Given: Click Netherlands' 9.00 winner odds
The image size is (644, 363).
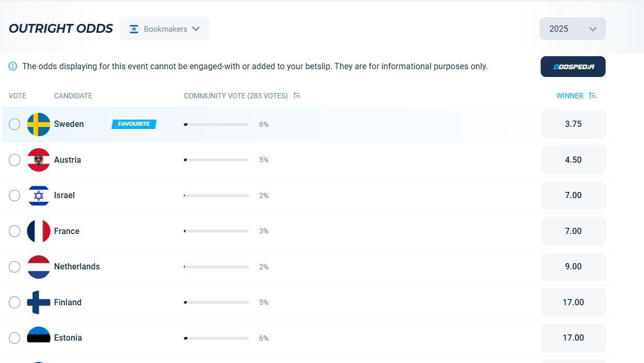Looking at the screenshot, I should click(573, 267).
